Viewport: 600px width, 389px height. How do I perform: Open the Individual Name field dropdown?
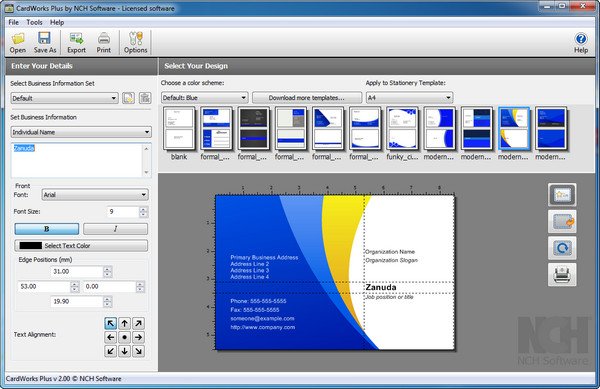tap(81, 132)
